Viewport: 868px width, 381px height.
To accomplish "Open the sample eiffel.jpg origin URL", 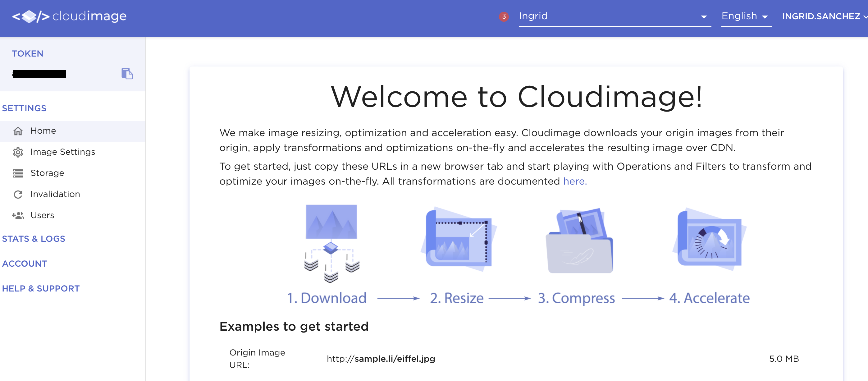I will tap(381, 358).
